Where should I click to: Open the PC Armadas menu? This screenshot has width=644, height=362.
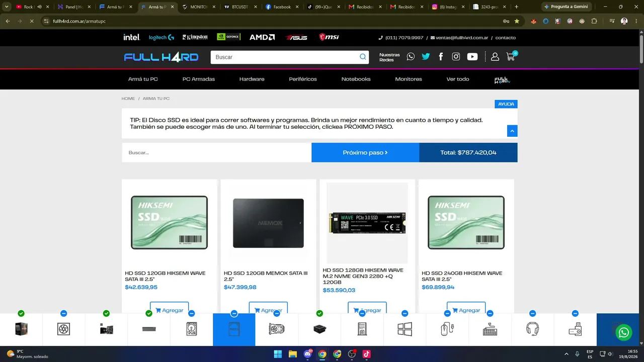pos(199,79)
